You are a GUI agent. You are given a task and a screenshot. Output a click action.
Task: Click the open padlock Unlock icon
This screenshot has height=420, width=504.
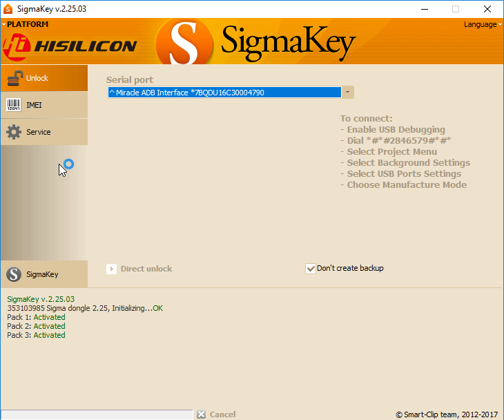[14, 78]
